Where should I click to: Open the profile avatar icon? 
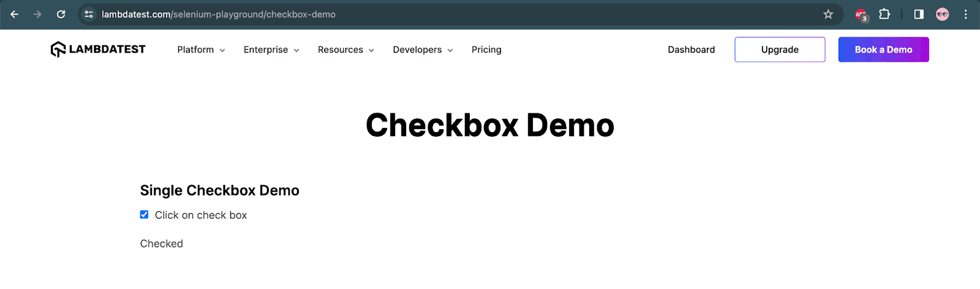pyautogui.click(x=943, y=14)
